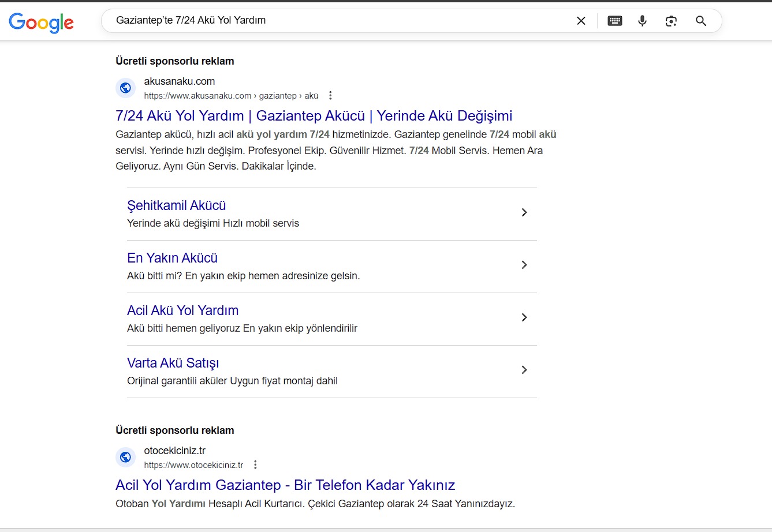This screenshot has height=532, width=772.
Task: Open three-dot menu for otocekiciniz.tr ad
Action: tap(255, 465)
